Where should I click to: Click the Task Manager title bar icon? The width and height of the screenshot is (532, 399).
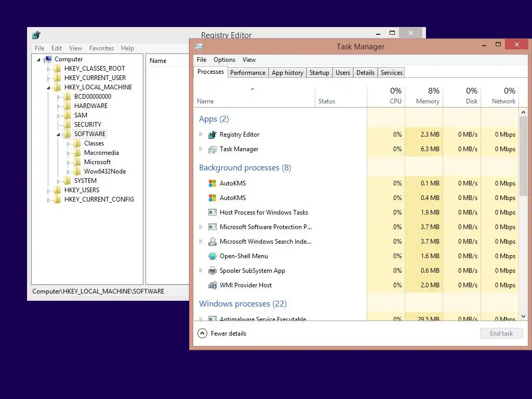(x=199, y=46)
